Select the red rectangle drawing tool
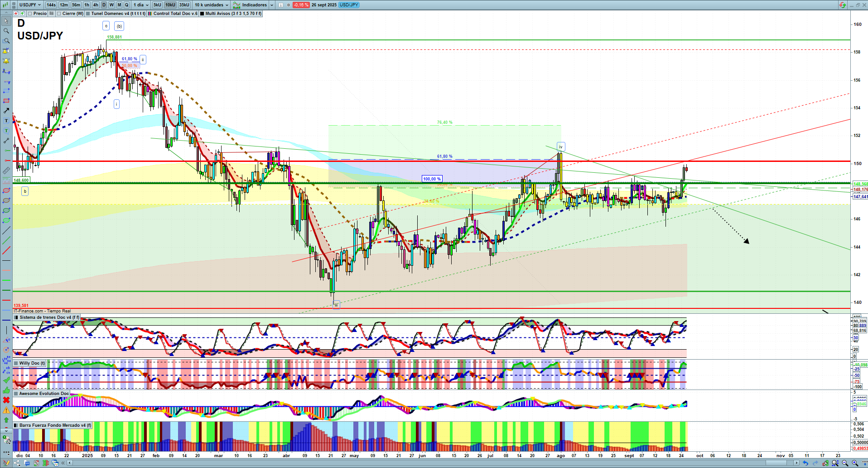Screen dimensions: 868x468 [x=6, y=101]
